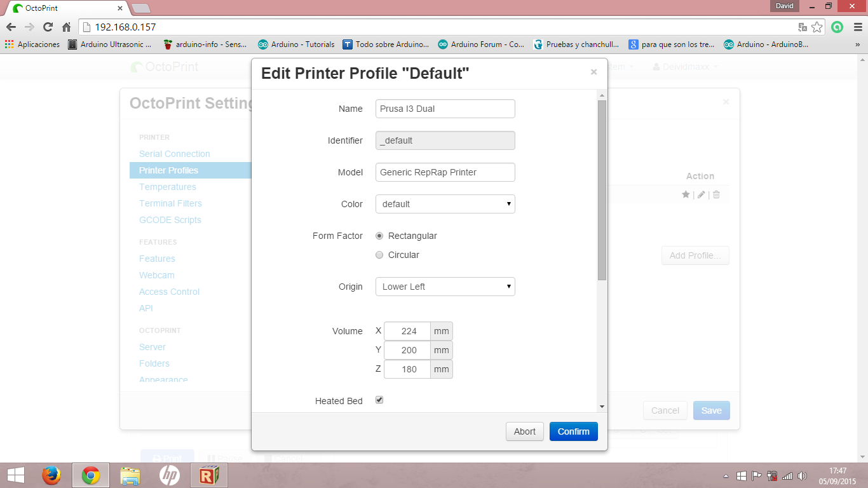Image resolution: width=868 pixels, height=488 pixels.
Task: Open the Access Control settings section
Action: point(170,292)
